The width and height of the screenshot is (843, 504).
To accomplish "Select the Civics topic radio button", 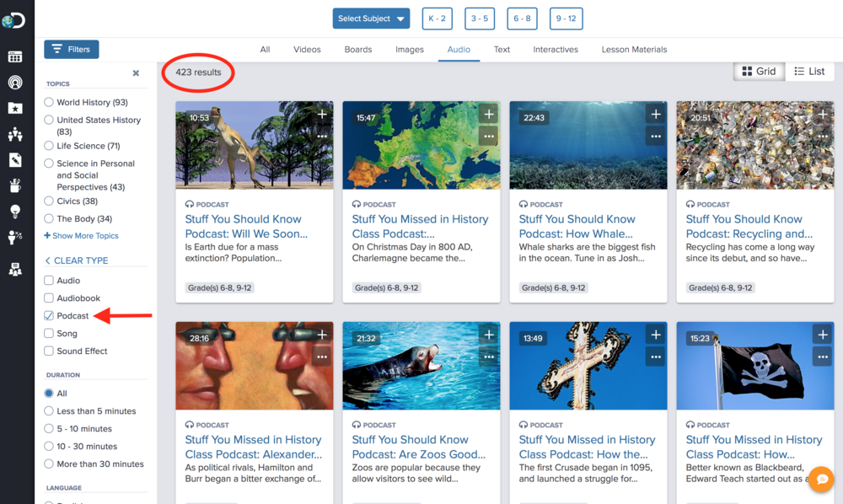I will [x=49, y=201].
